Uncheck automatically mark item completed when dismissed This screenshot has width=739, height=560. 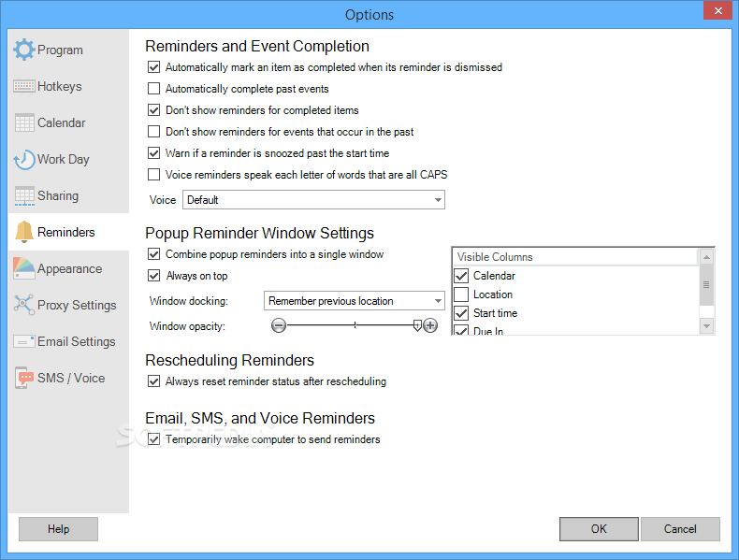(x=153, y=67)
